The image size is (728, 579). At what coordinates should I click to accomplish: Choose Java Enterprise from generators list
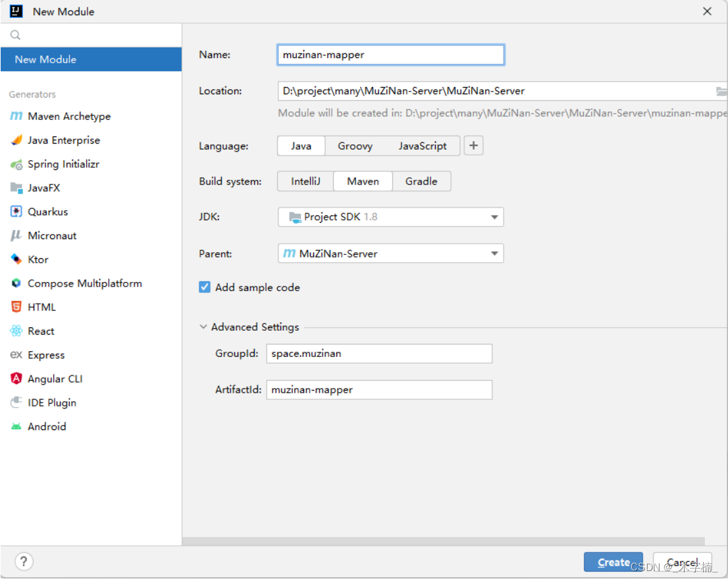pyautogui.click(x=63, y=140)
